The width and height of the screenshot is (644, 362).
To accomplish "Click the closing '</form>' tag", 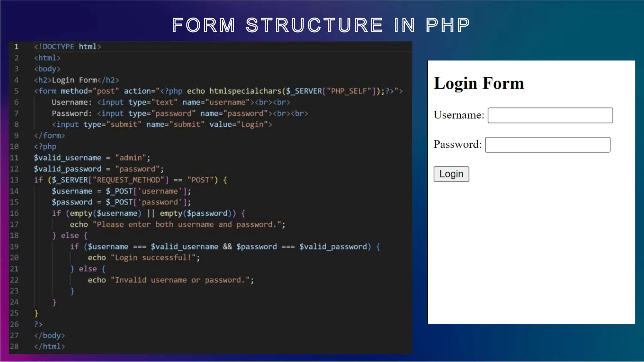I will pyautogui.click(x=49, y=136).
